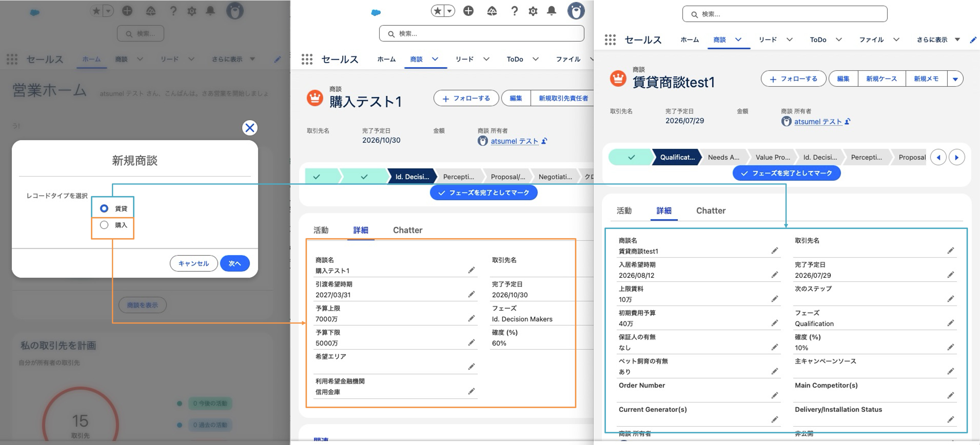Select the 購入 record type radio button
Screen dimensions: 980x445
(x=104, y=225)
